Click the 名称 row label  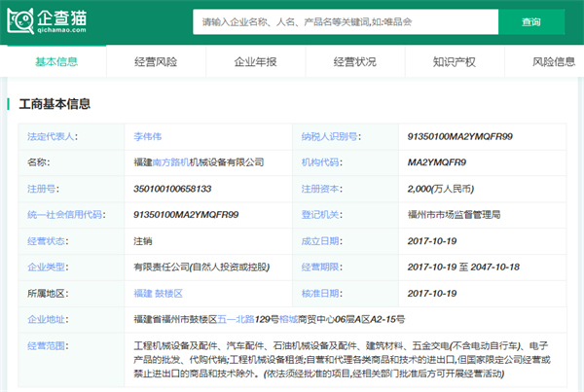coord(37,162)
